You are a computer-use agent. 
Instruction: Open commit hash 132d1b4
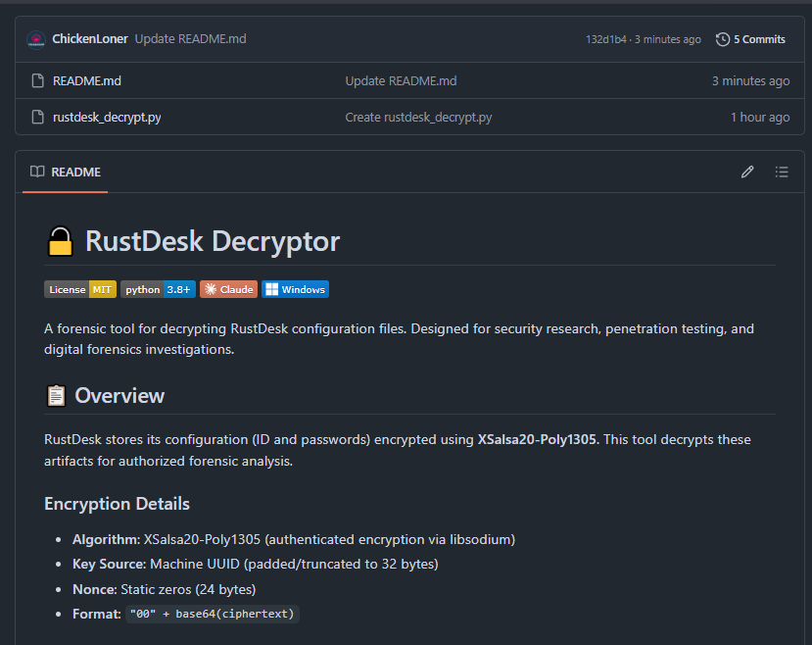point(606,39)
